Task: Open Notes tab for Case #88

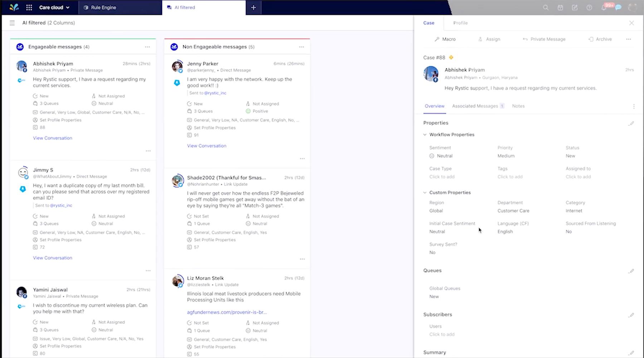Action: coord(518,106)
